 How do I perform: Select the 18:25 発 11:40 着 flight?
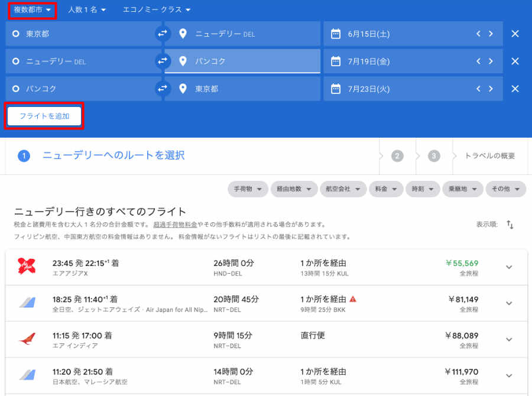tap(266, 303)
